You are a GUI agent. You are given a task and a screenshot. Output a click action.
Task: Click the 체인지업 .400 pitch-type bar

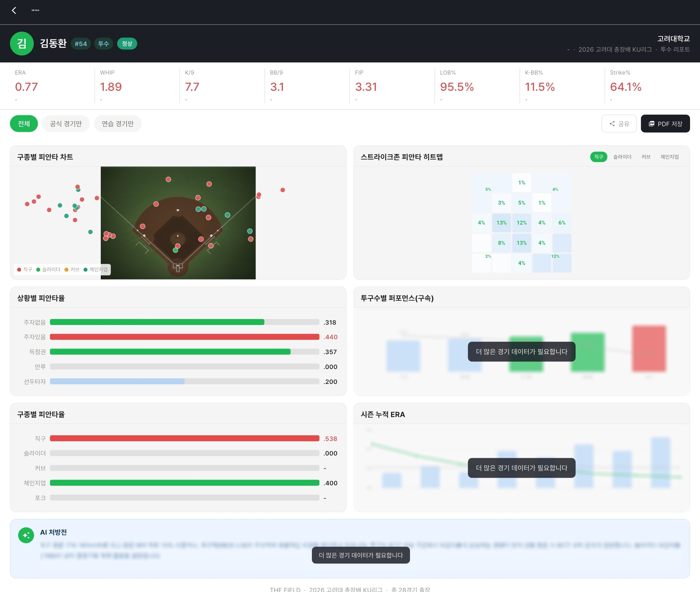(184, 483)
